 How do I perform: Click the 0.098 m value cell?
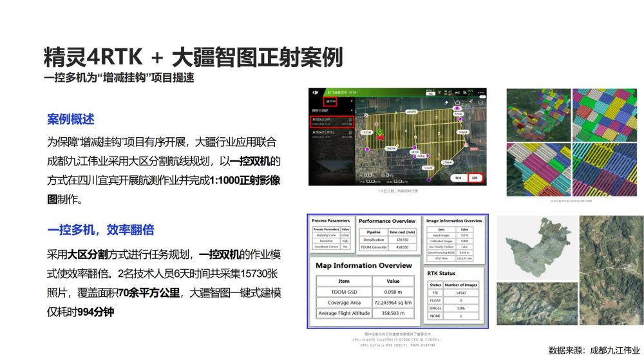click(393, 292)
